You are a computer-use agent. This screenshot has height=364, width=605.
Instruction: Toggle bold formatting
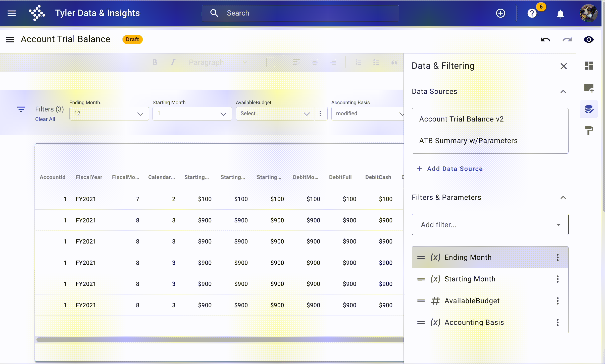155,63
